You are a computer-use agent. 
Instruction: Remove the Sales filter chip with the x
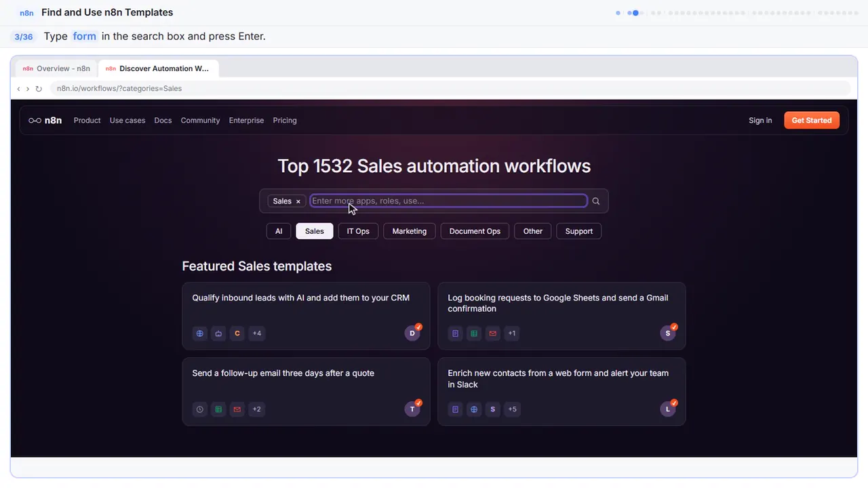(298, 201)
